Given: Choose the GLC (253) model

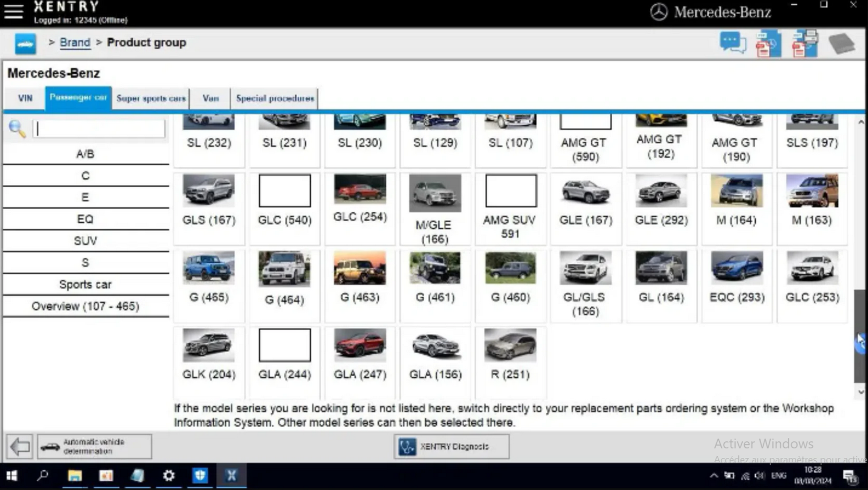Looking at the screenshot, I should 812,285.
